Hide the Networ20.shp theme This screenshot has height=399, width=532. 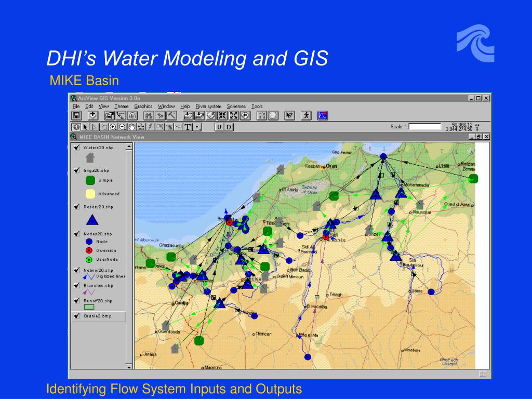pyautogui.click(x=77, y=270)
